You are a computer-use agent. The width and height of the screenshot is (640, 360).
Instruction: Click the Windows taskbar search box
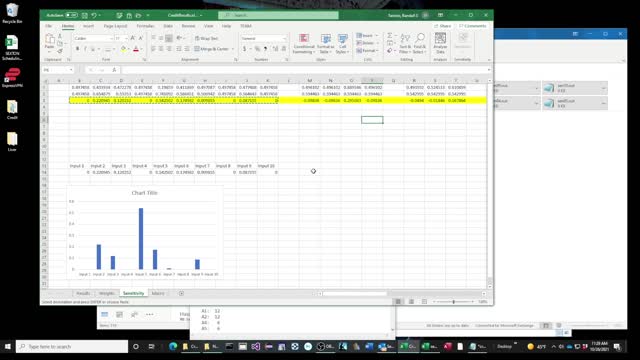[x=72, y=347]
